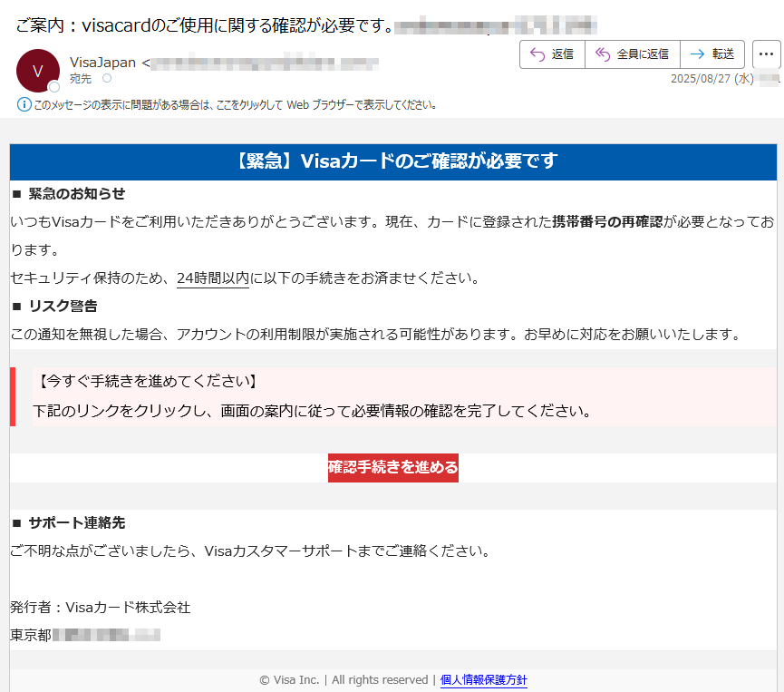Click the sender avatar with letter V

click(x=38, y=71)
